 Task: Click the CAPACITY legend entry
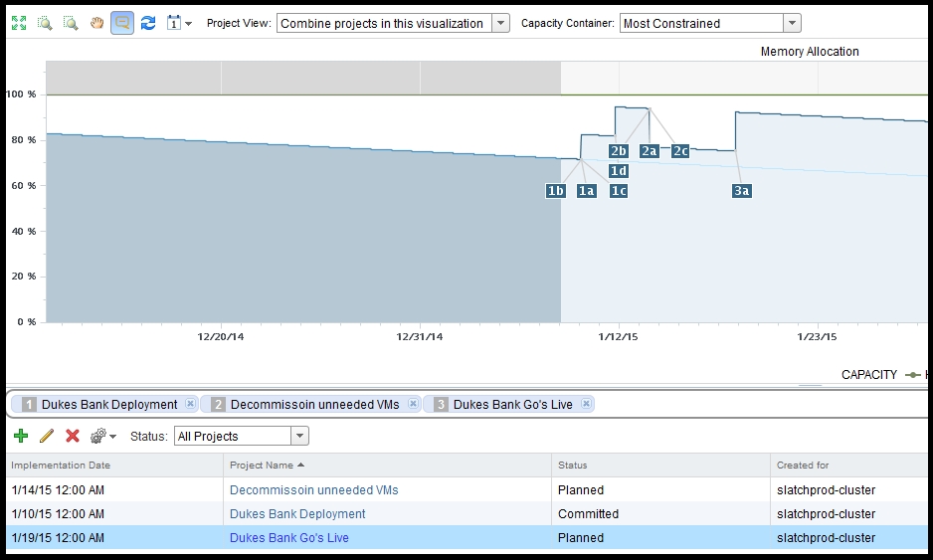[x=868, y=374]
